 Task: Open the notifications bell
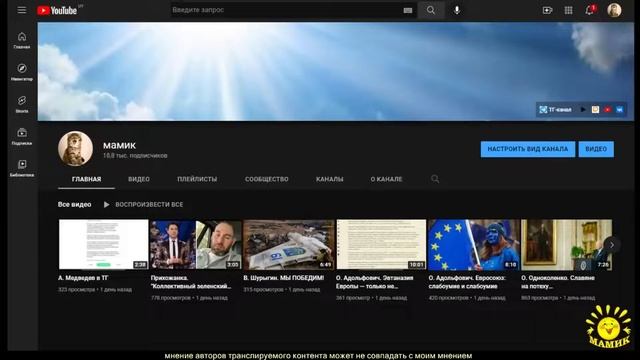(589, 10)
